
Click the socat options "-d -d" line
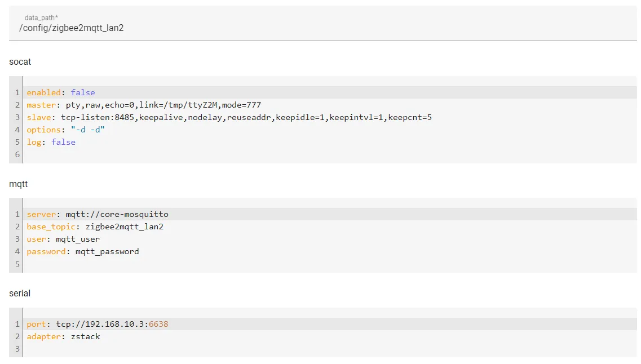tap(66, 130)
